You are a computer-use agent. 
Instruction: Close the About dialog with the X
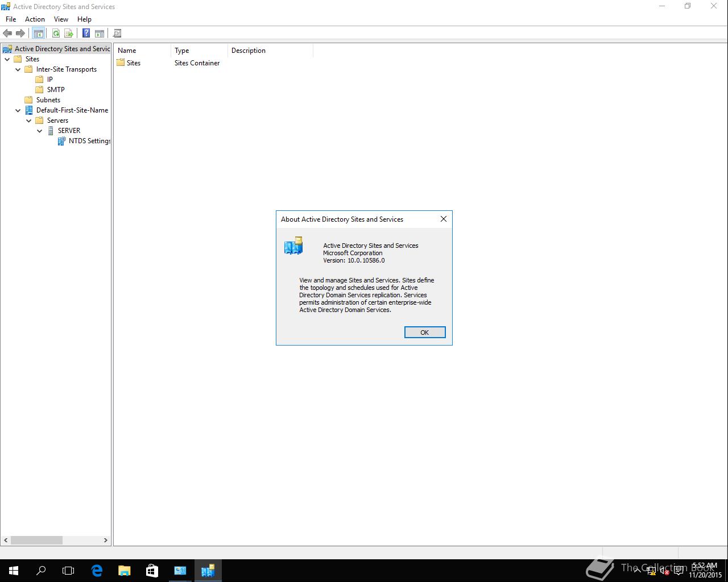pos(444,219)
